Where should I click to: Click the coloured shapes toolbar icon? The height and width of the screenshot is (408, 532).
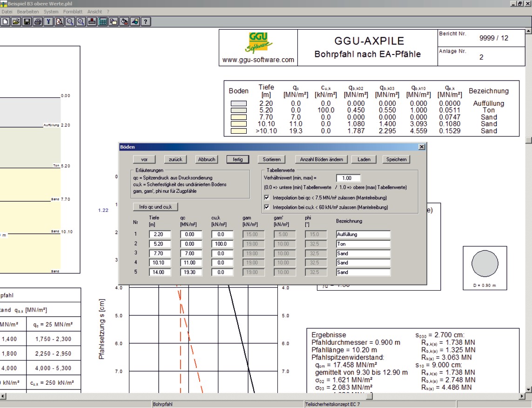(x=135, y=22)
